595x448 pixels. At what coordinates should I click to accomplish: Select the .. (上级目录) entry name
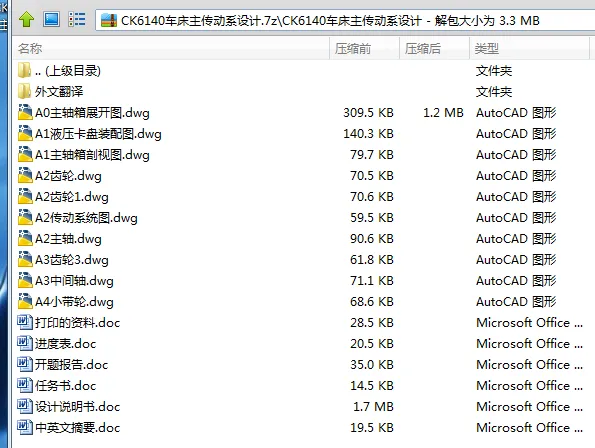[68, 71]
